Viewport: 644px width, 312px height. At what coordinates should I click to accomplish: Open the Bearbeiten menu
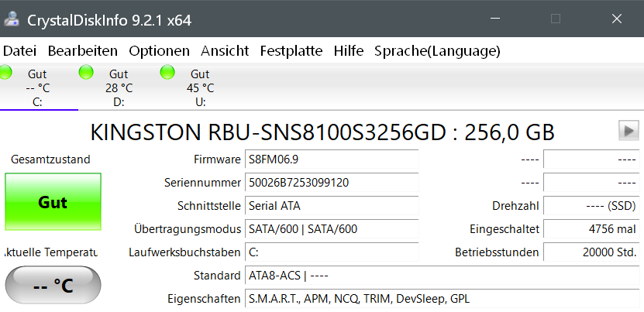[83, 51]
